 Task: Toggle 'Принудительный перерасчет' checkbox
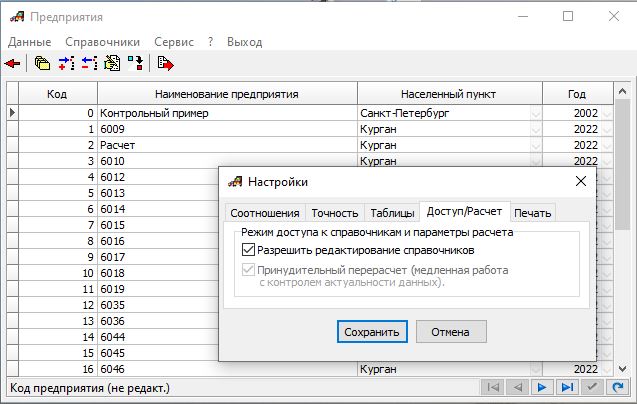pos(248,270)
